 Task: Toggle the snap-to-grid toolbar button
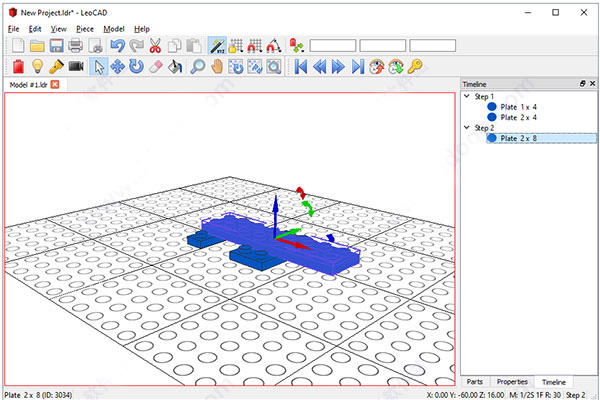pyautogui.click(x=237, y=46)
